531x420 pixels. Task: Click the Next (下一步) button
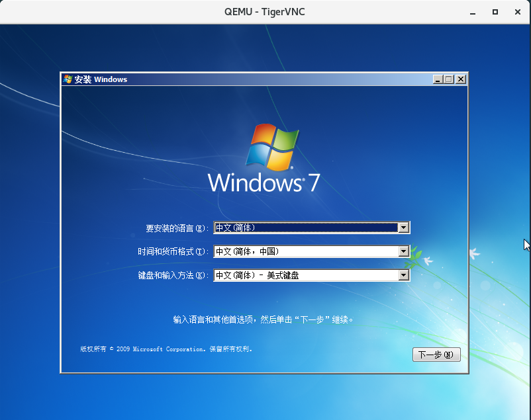coord(436,355)
